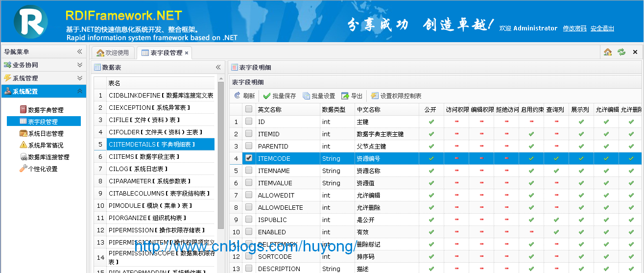The width and height of the screenshot is (644, 273).
Task: Click 修改密码 link
Action: coord(574,28)
